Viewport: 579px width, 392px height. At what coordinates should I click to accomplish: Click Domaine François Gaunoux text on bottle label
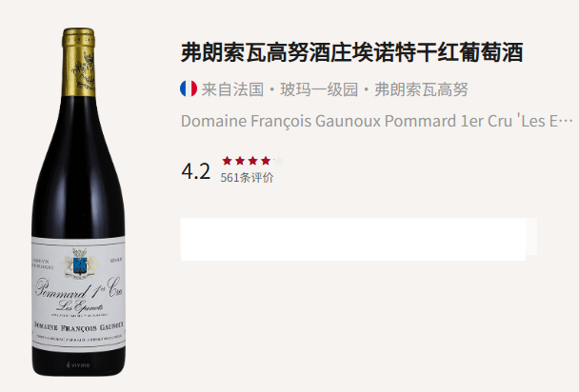(79, 327)
